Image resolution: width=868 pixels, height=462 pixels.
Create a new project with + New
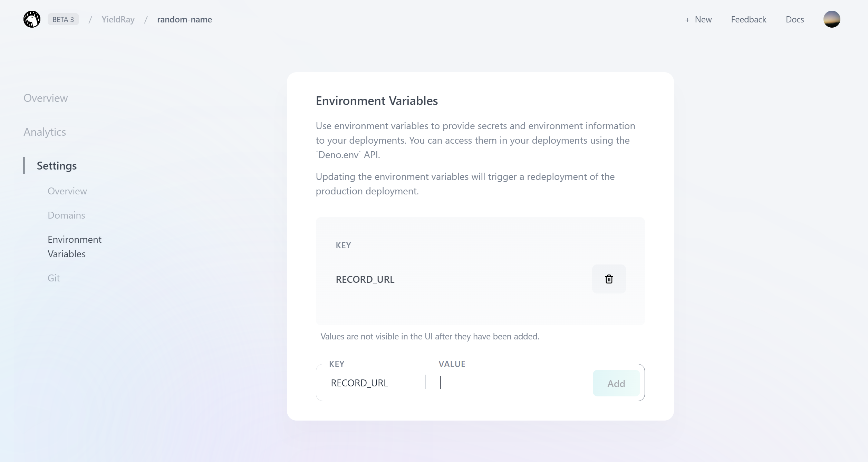(698, 19)
